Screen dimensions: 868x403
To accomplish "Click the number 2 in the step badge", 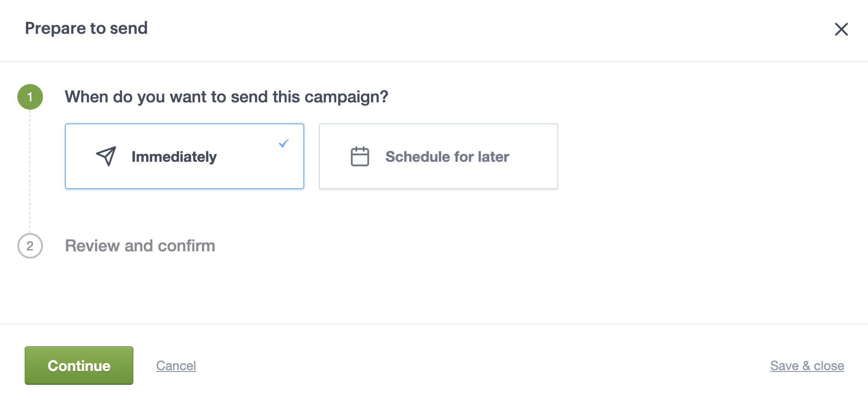I will pos(30,246).
